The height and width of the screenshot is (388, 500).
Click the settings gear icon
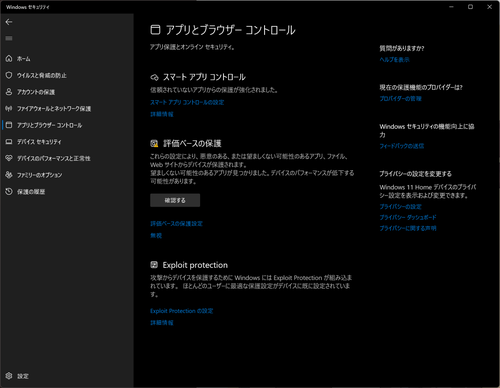(x=9, y=376)
